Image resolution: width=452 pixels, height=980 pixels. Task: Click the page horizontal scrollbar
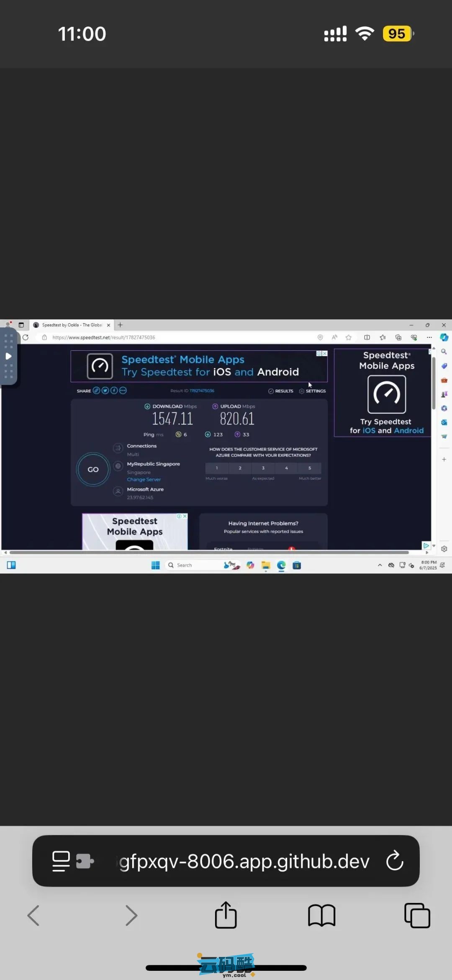(x=209, y=553)
